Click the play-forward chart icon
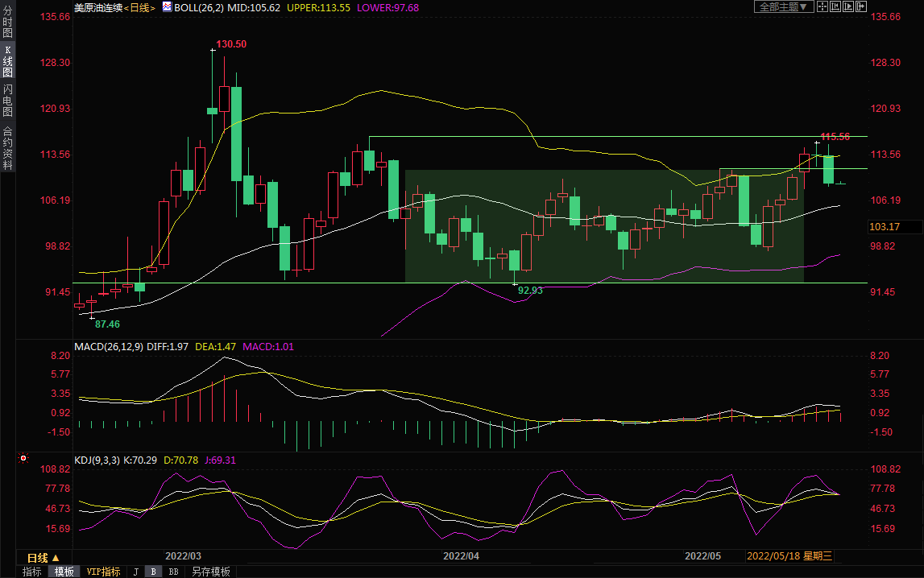924x578 pixels. (x=848, y=6)
